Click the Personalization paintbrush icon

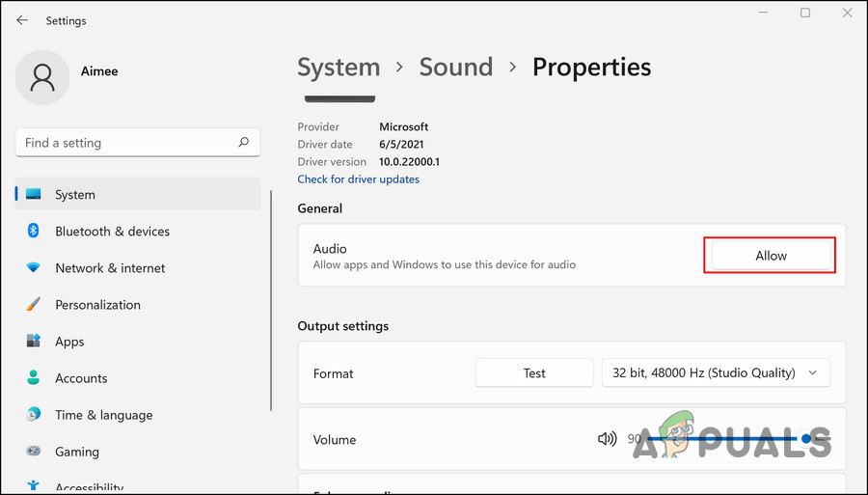tap(34, 305)
